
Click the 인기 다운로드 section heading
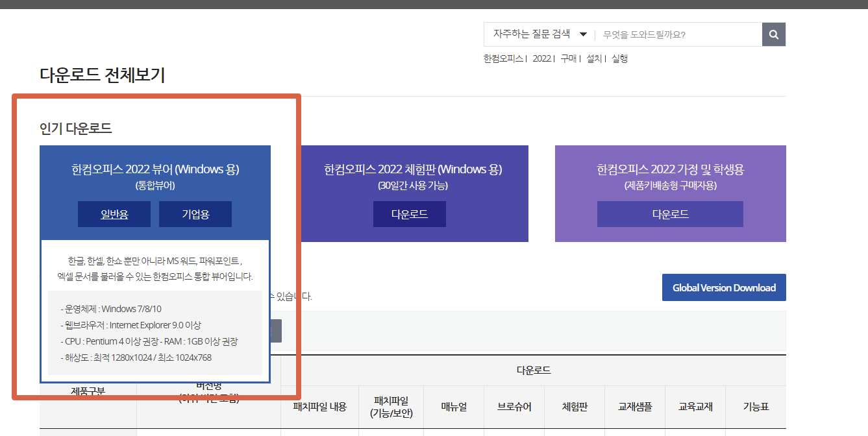pos(76,128)
